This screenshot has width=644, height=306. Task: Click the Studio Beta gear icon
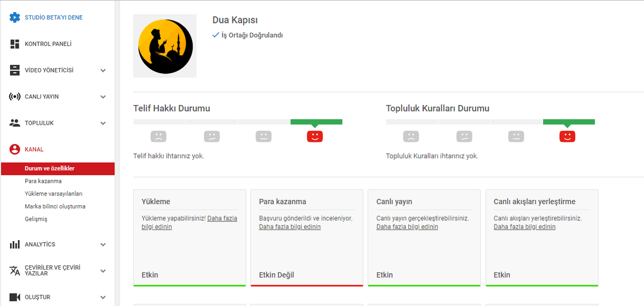[15, 17]
